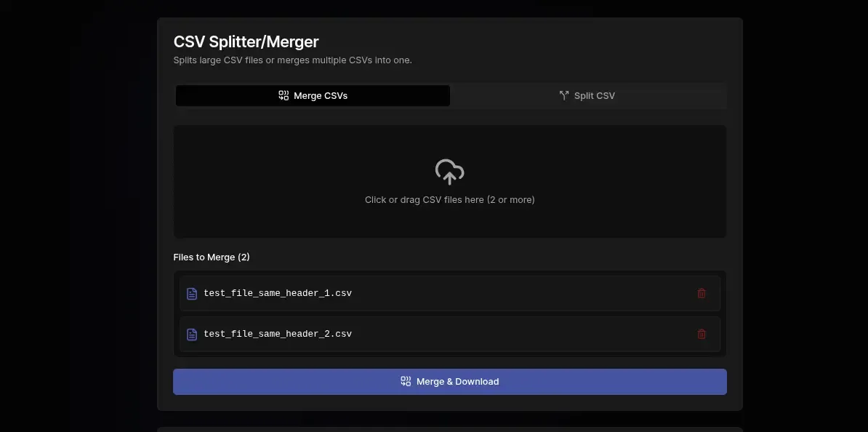Remove test_file_same_header_2.csv via its trash icon

(x=702, y=334)
